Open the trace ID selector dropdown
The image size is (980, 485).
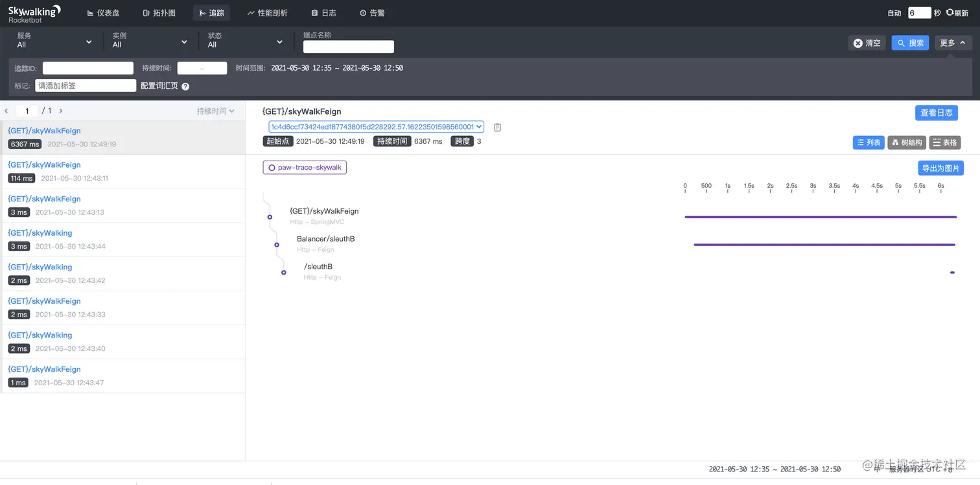tap(376, 127)
